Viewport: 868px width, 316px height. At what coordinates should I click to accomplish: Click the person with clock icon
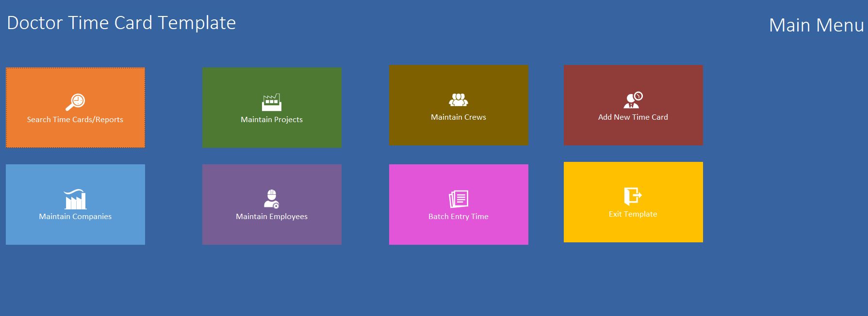click(x=633, y=100)
